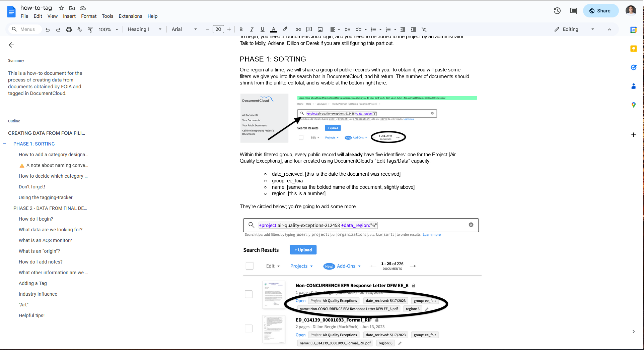Jump to 'How do I begin?' outline heading

coord(36,219)
